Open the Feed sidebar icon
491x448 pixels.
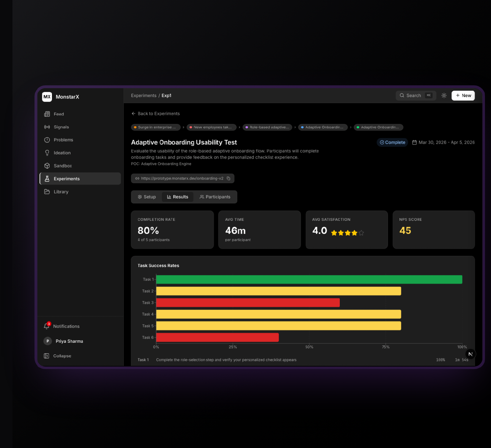(x=47, y=114)
